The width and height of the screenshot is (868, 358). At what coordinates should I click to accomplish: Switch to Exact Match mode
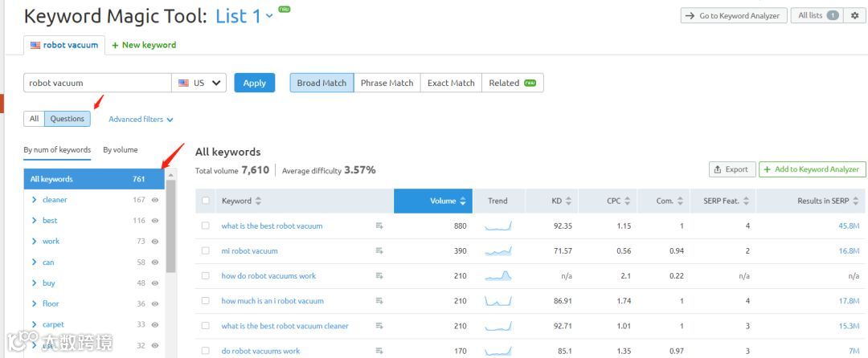451,83
